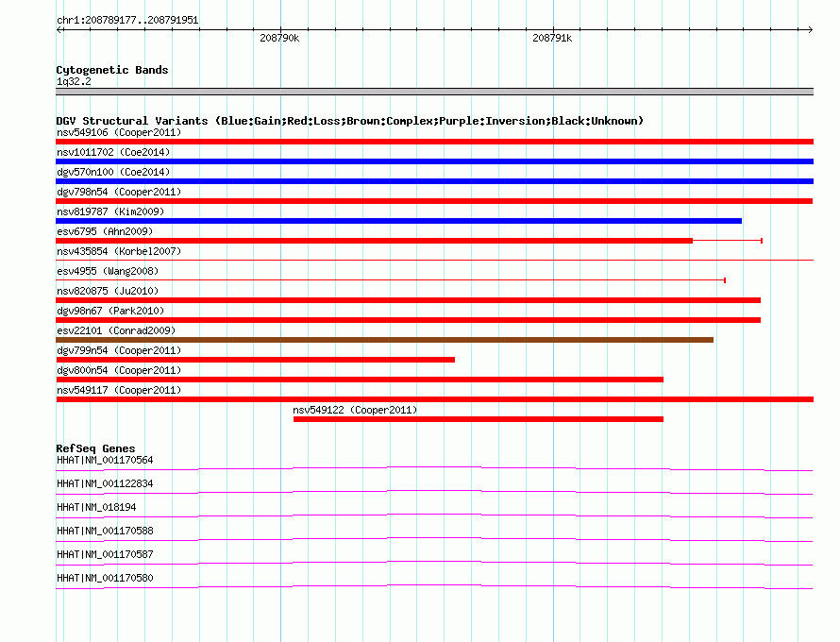This screenshot has width=840, height=642.
Task: Open variant label nsv435854 (Korbel2007)
Action: pos(119,251)
